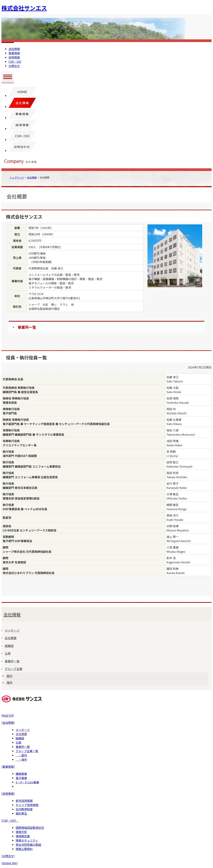
Task: Click the footer [採用情報] heading link
Action: click(x=8, y=794)
